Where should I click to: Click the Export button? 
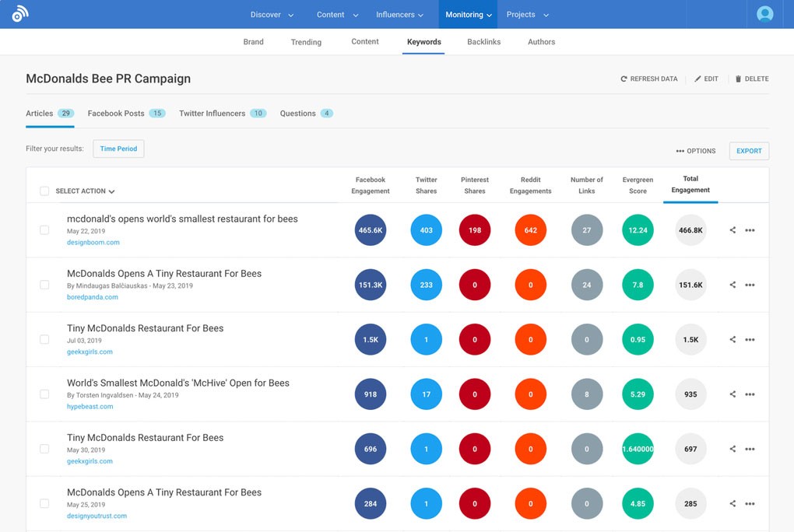click(749, 151)
